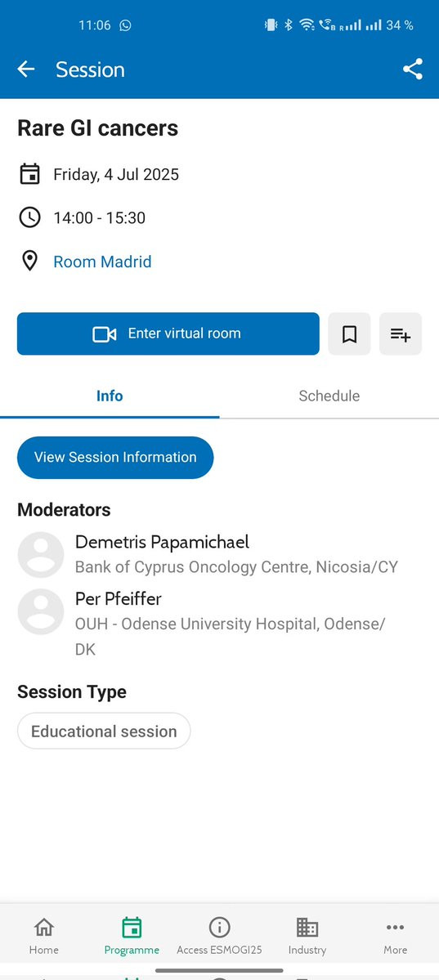Bookmark the Rare GI cancers session
This screenshot has width=439, height=980.
tap(350, 333)
